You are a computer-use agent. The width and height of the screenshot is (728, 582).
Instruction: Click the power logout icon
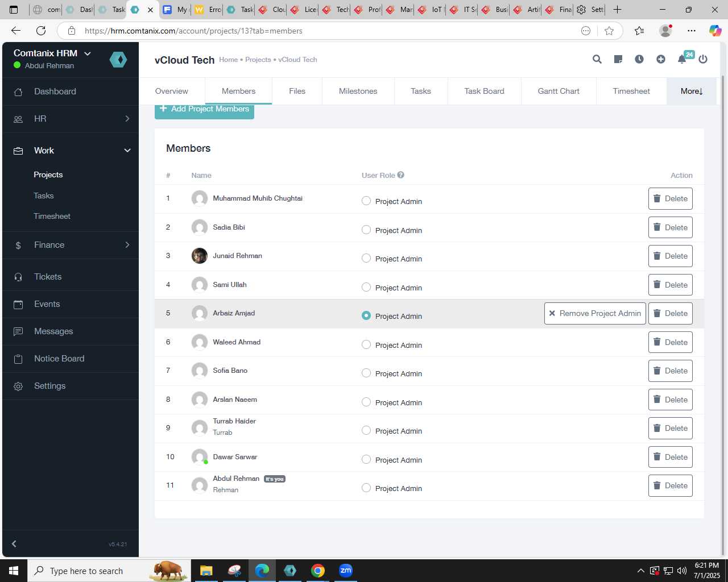pos(703,59)
